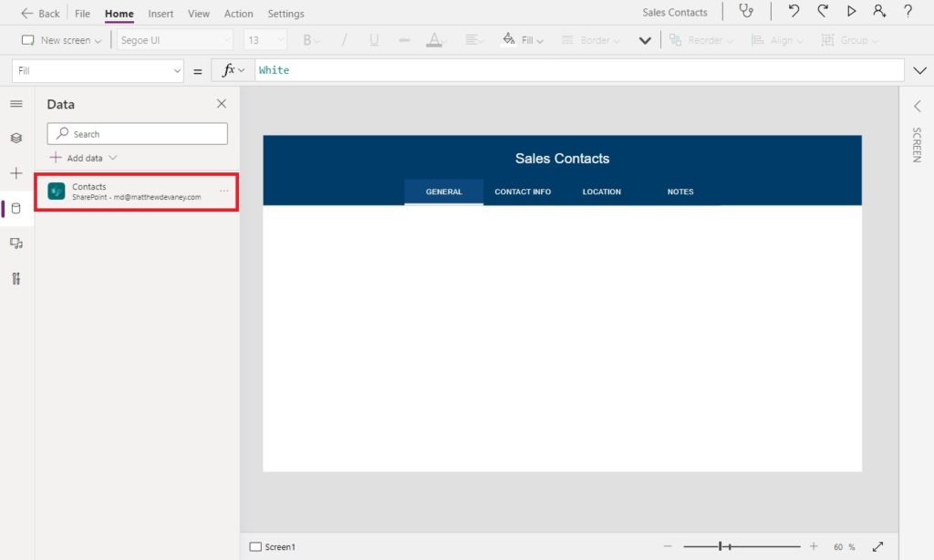Toggle italic formatting
934x560 pixels.
pos(344,40)
